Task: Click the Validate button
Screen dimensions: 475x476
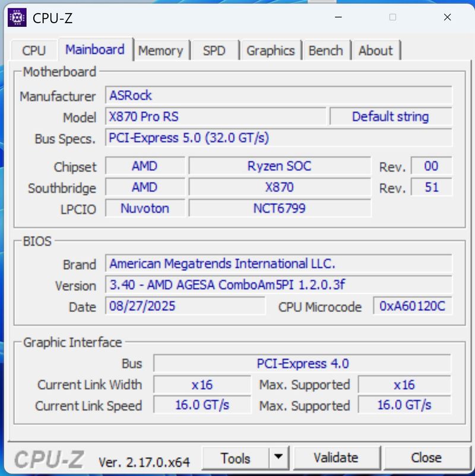Action: 336,458
